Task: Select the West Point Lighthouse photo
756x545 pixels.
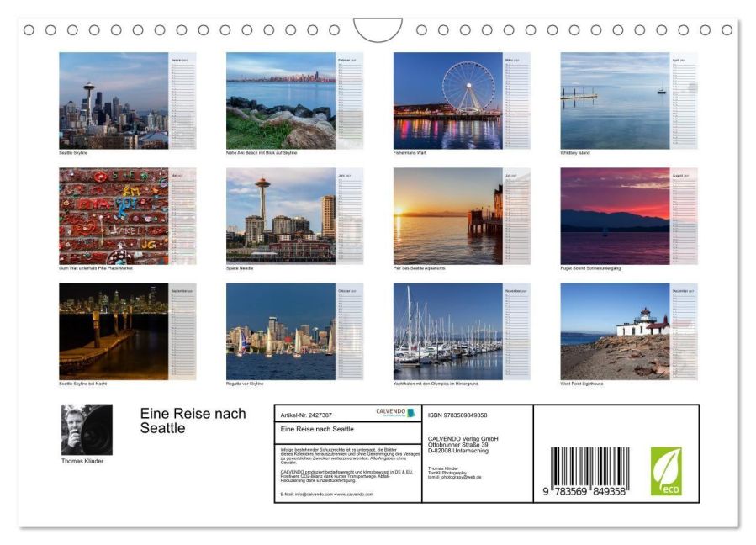Action: 615,331
